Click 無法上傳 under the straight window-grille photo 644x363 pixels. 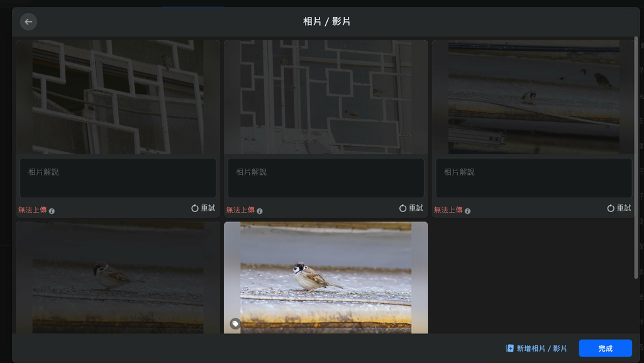point(240,210)
